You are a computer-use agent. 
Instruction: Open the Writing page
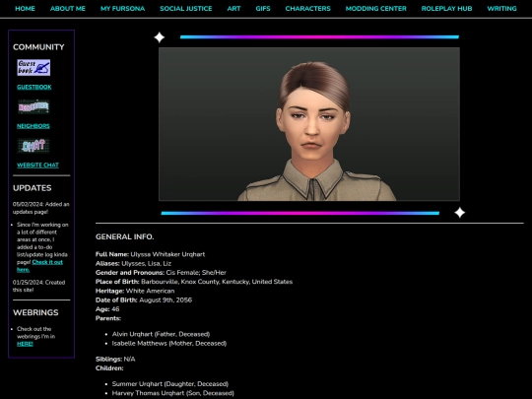[501, 9]
